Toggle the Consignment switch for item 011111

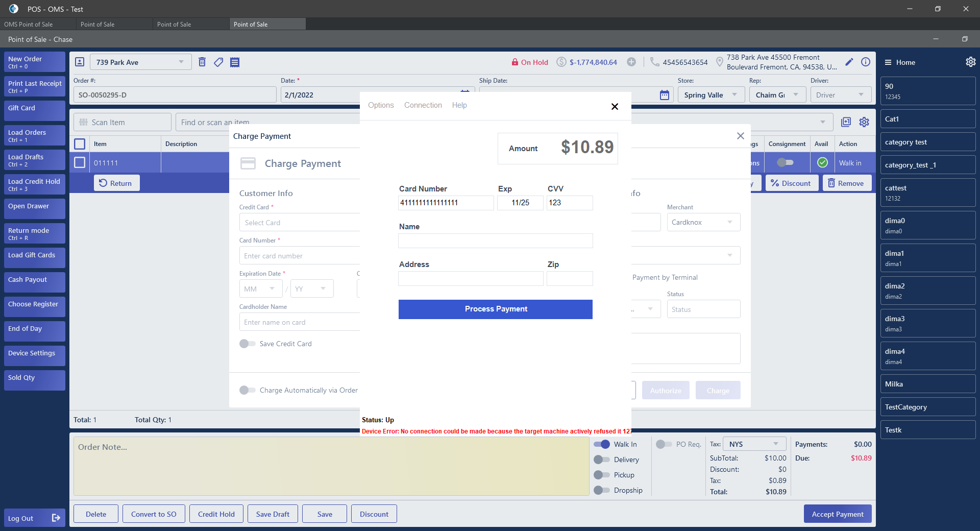785,162
